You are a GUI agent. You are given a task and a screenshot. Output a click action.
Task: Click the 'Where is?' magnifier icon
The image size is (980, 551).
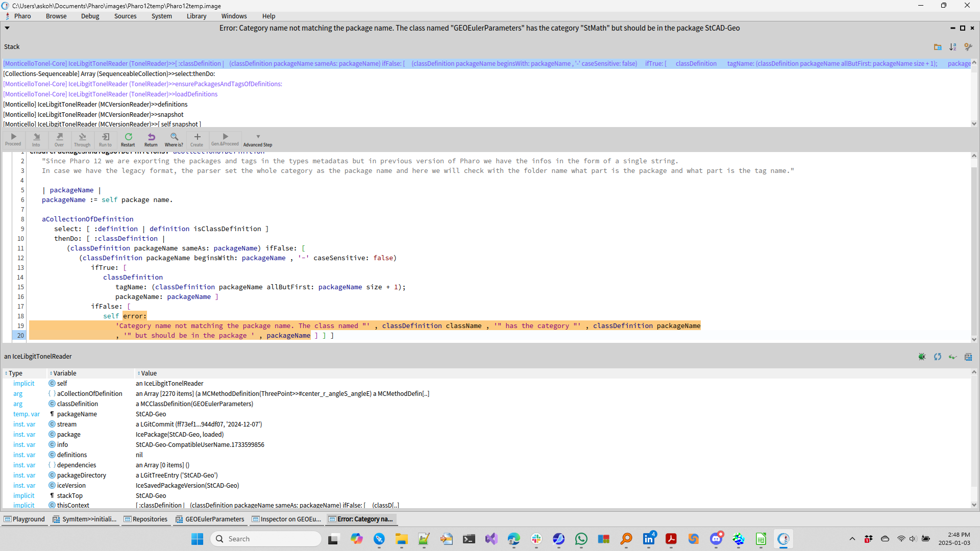[x=174, y=139]
